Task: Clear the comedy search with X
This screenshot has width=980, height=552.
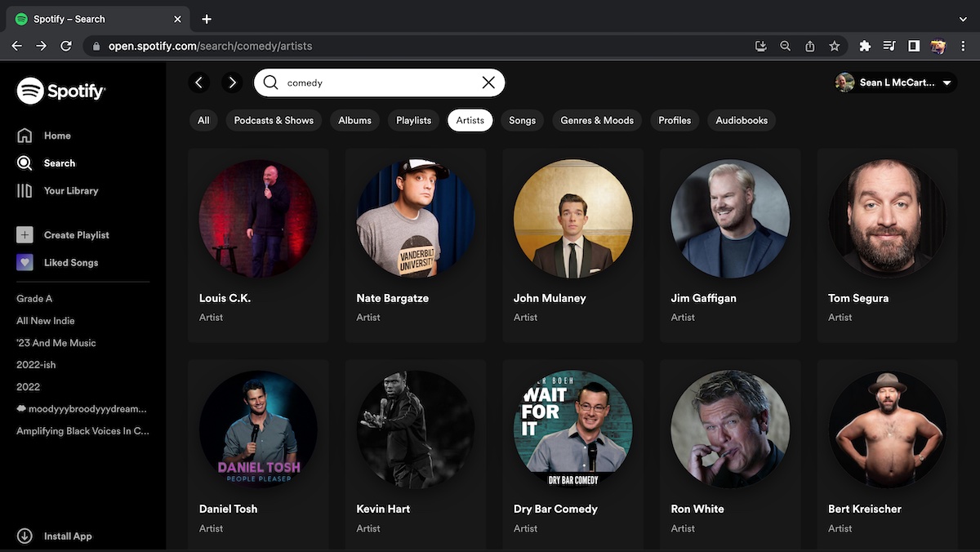Action: coord(488,82)
